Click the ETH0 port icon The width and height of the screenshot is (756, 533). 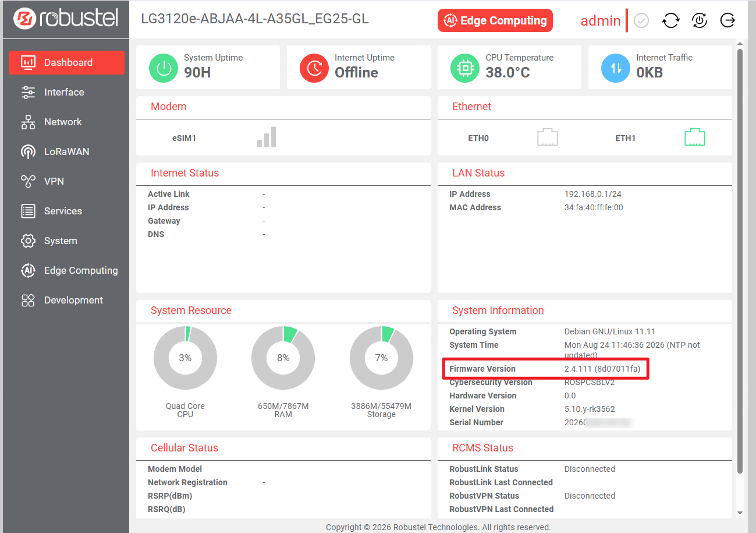click(547, 137)
